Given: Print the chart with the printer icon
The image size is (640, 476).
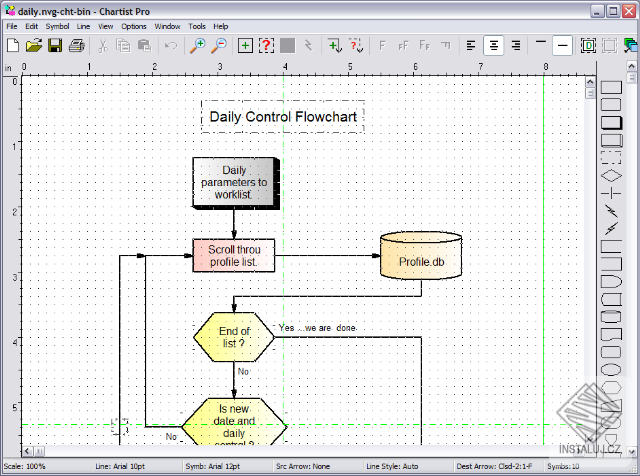Looking at the screenshot, I should pos(76,45).
